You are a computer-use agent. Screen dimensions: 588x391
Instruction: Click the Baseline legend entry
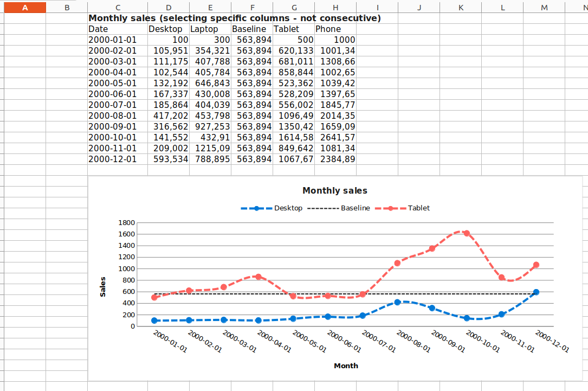[x=339, y=208]
